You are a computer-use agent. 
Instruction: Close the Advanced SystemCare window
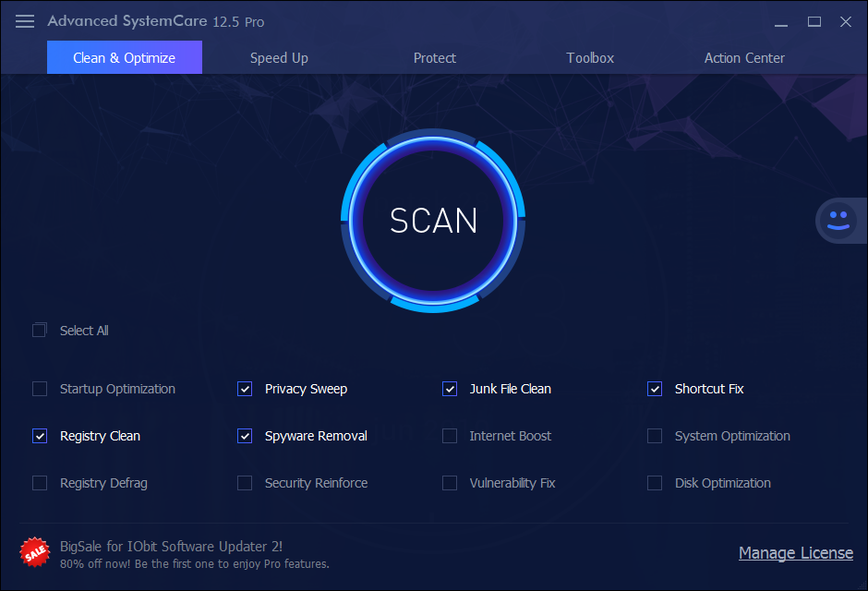pyautogui.click(x=845, y=21)
